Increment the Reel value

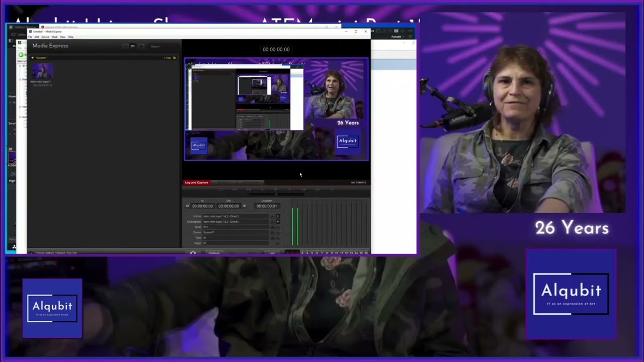point(278,227)
